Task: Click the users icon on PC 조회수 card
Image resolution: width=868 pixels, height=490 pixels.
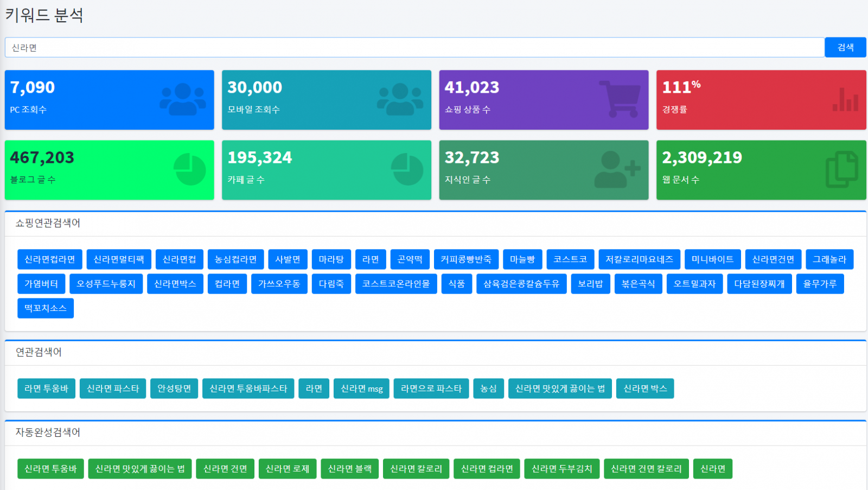Action: pos(183,99)
